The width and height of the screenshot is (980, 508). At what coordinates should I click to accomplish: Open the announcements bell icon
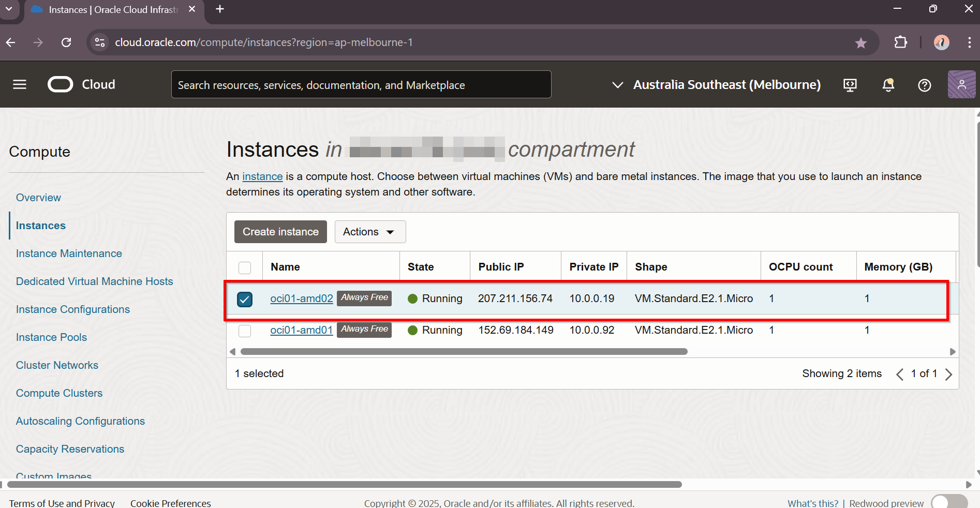(x=888, y=85)
